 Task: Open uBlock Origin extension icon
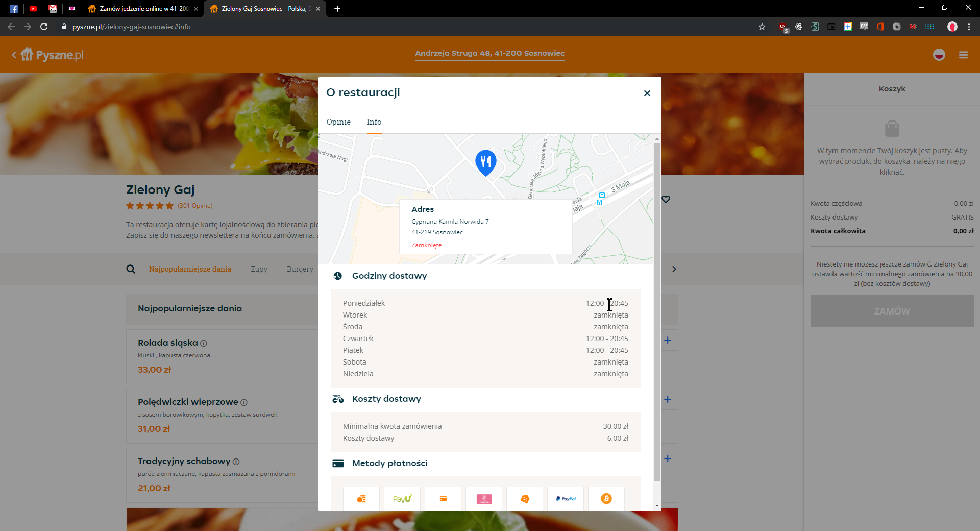(x=782, y=27)
